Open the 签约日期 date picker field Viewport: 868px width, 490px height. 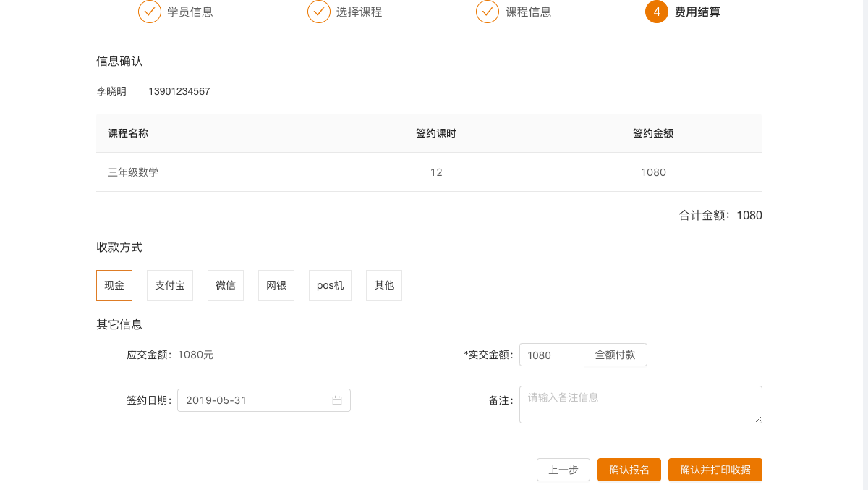253,400
